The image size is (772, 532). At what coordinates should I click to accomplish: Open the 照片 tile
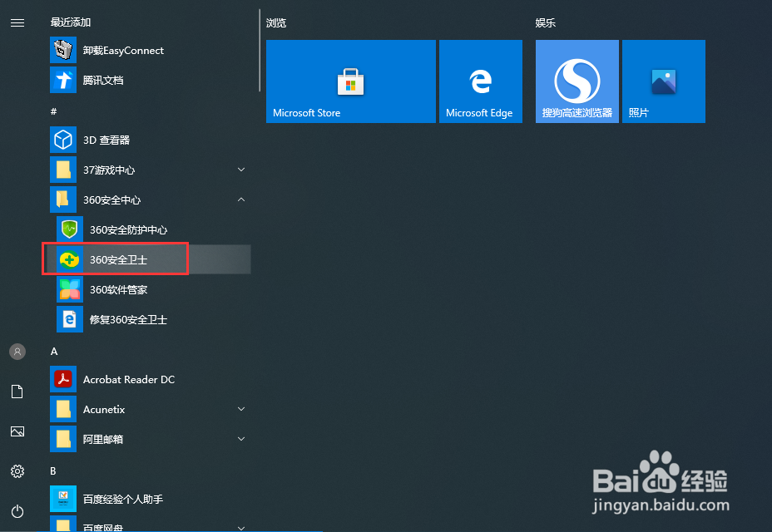664,81
